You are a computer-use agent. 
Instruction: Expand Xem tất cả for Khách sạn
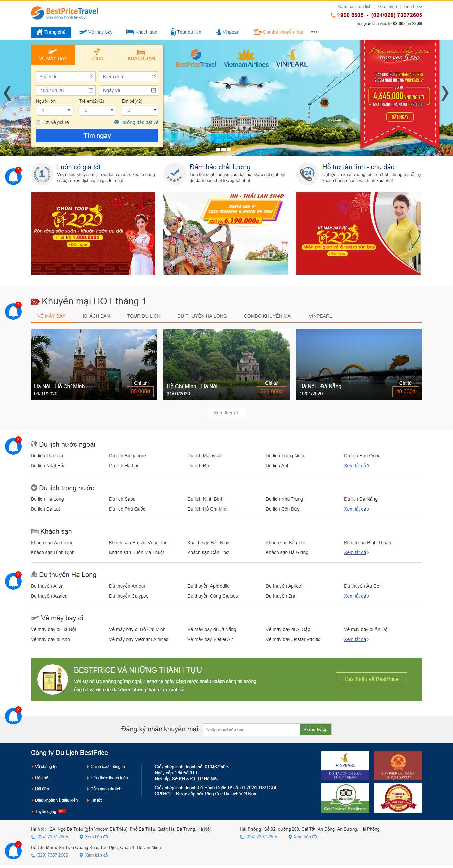(x=356, y=552)
